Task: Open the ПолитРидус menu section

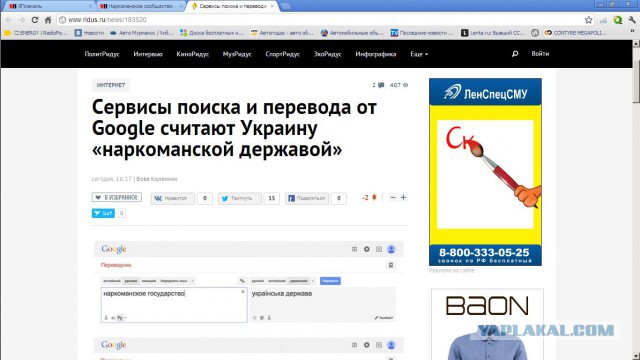Action: point(102,54)
